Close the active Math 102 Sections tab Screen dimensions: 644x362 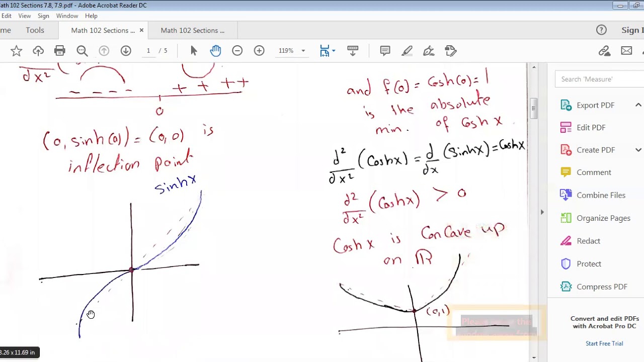click(141, 30)
